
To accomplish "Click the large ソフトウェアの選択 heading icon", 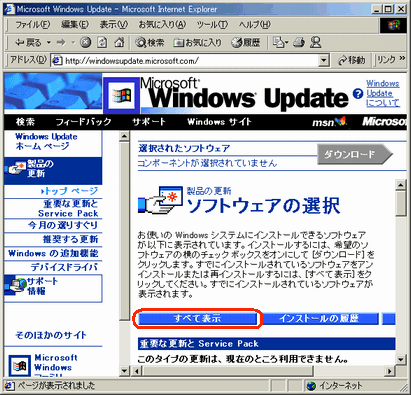I will click(160, 200).
